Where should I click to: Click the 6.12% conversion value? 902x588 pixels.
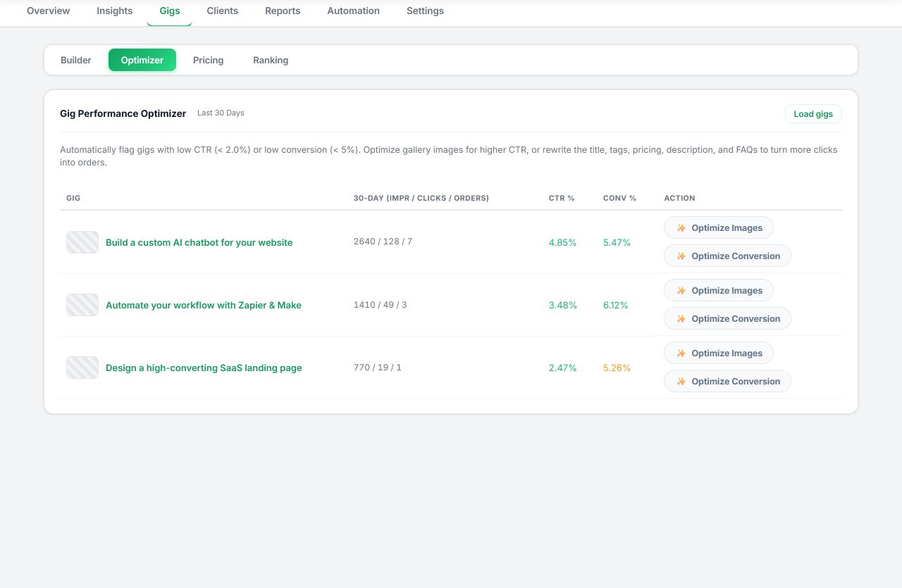[x=616, y=305]
